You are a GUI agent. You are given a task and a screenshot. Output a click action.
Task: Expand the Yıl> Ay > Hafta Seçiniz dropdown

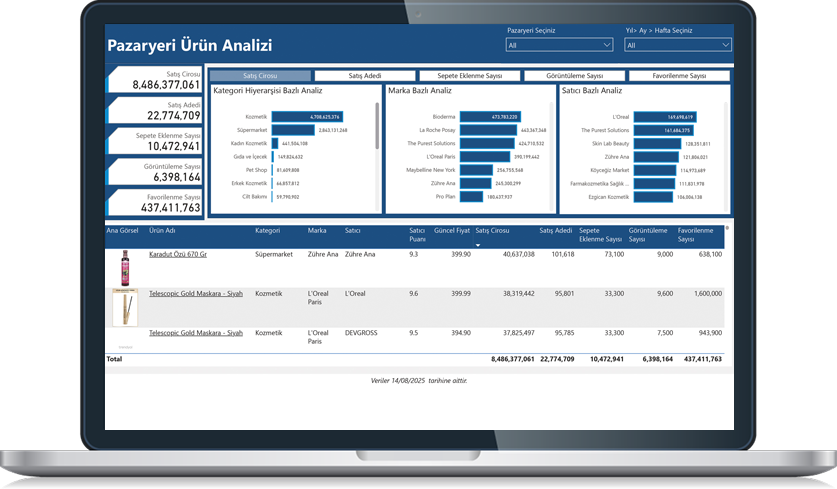coord(677,45)
